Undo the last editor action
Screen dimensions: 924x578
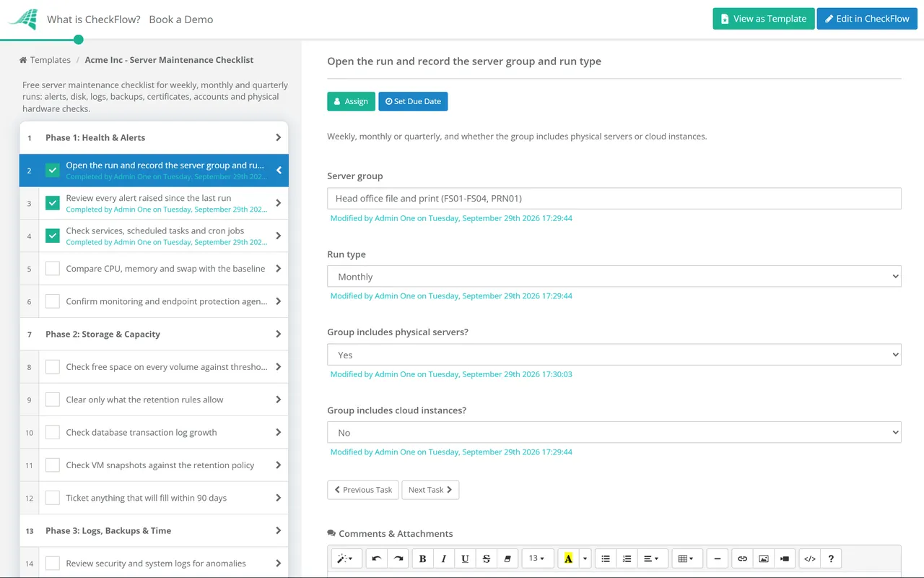point(377,558)
